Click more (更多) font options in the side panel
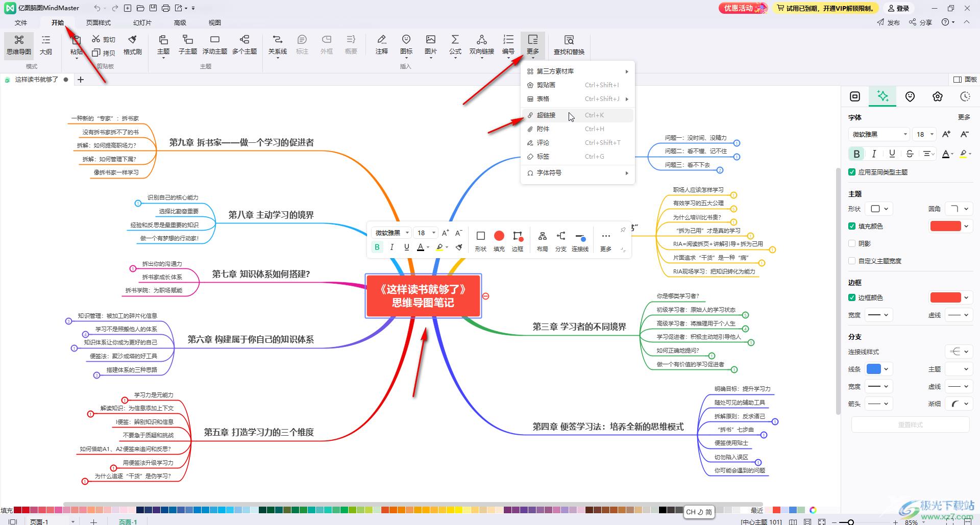 point(964,117)
